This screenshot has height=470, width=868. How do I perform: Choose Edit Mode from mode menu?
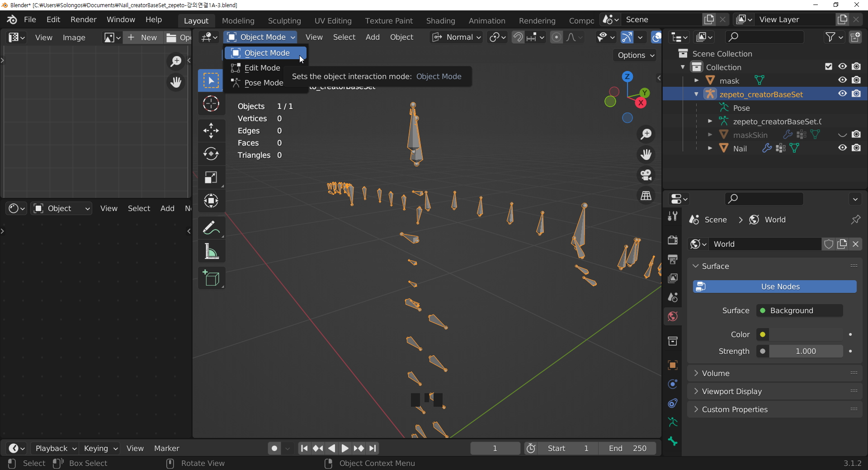[x=265, y=68]
